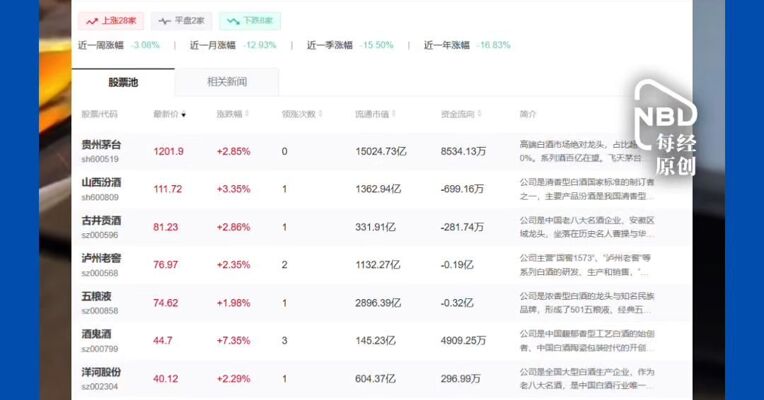The image size is (764, 400).
Task: Click stock code sz000799
Action: [x=100, y=349]
